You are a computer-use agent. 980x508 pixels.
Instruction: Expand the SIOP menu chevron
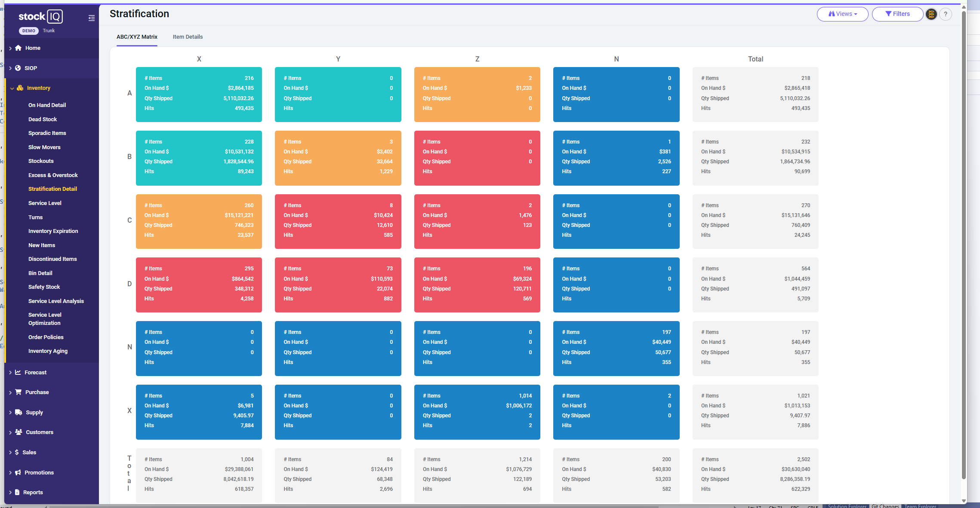click(10, 68)
